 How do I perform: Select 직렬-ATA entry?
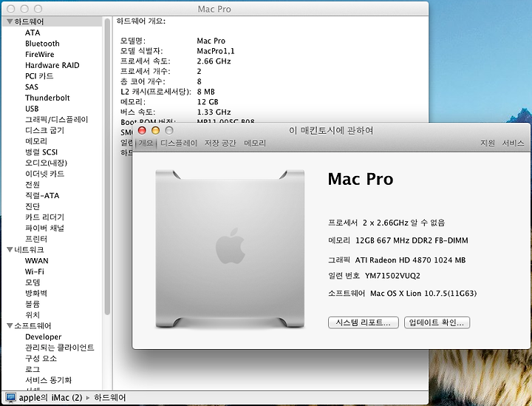pos(42,195)
